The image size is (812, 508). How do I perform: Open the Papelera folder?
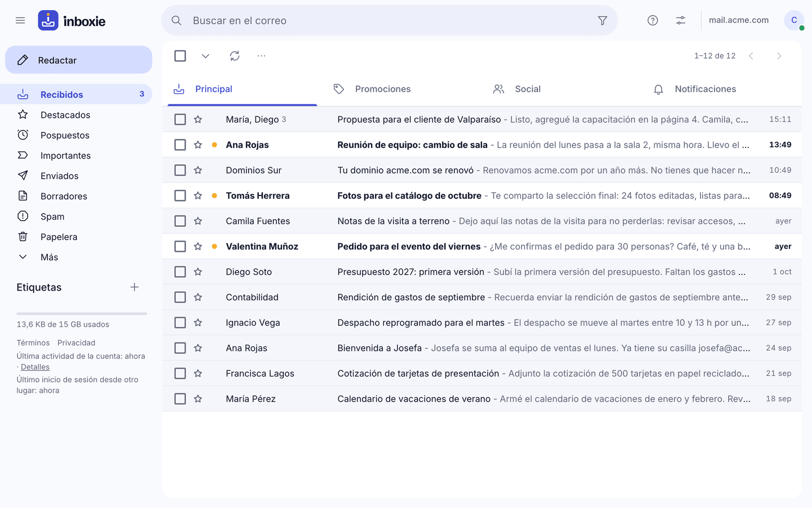pos(76,237)
